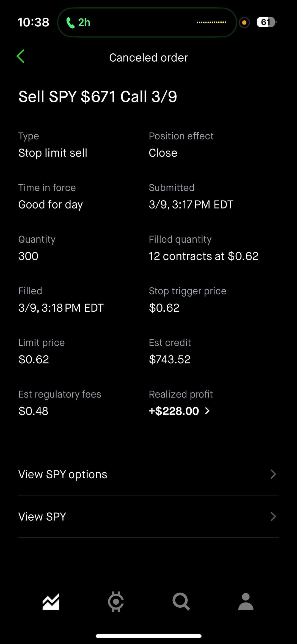
Task: Open the account profile icon
Action: click(246, 601)
